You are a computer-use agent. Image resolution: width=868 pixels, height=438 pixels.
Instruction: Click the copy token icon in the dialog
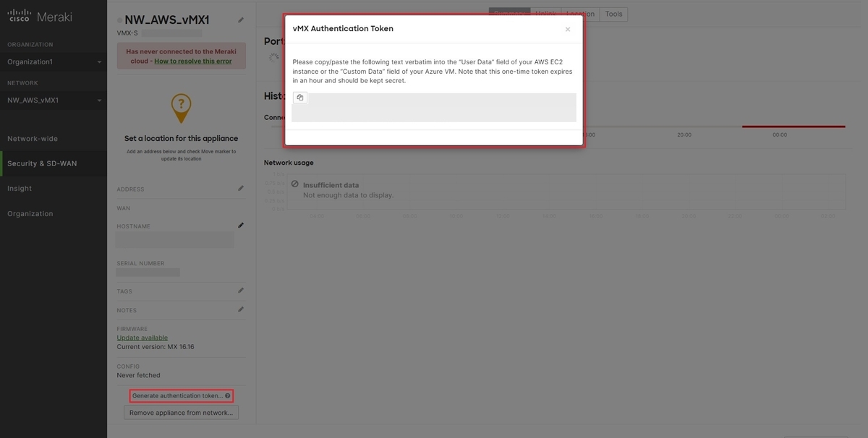(x=299, y=96)
